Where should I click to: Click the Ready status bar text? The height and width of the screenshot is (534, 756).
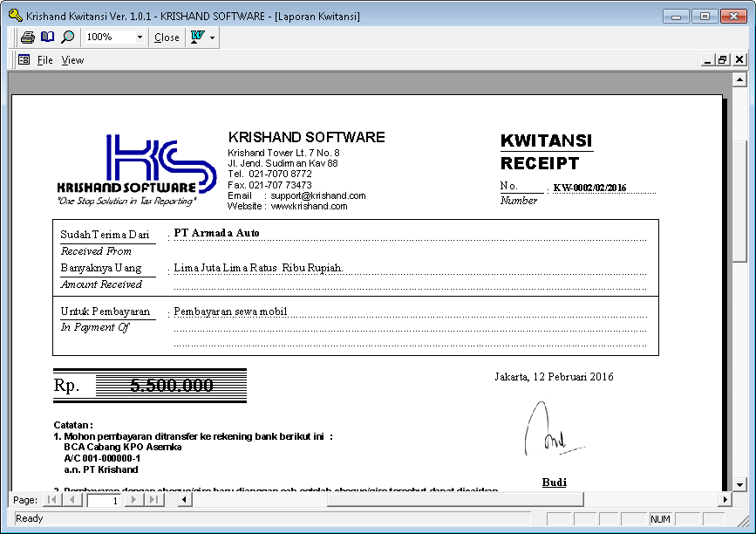tap(30, 518)
